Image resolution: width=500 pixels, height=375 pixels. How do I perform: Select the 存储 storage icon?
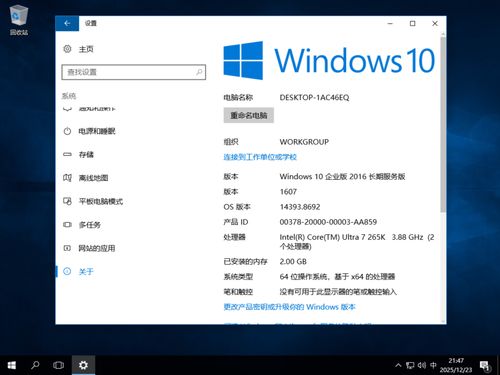point(67,154)
